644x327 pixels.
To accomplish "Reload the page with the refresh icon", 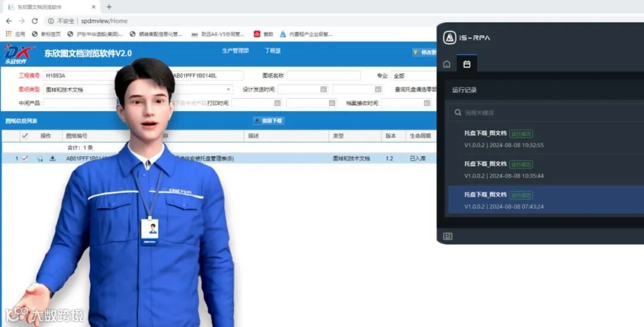I will click(35, 21).
